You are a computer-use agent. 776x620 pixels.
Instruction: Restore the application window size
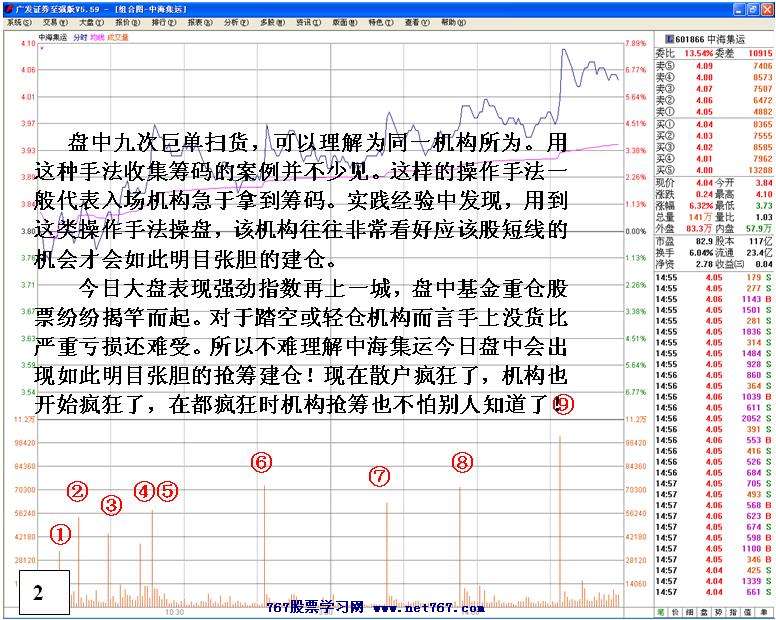[752, 7]
